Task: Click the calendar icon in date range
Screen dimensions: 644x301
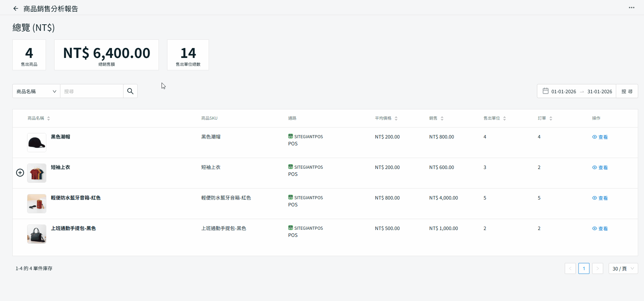Action: pos(545,91)
